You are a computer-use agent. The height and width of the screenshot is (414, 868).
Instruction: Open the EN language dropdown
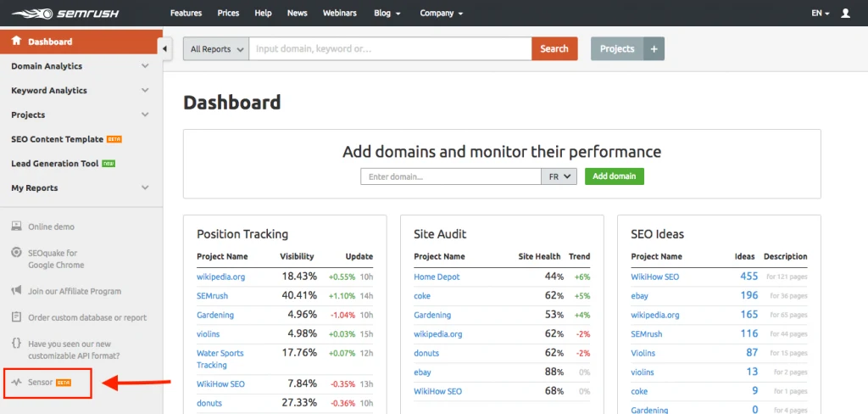tap(821, 13)
